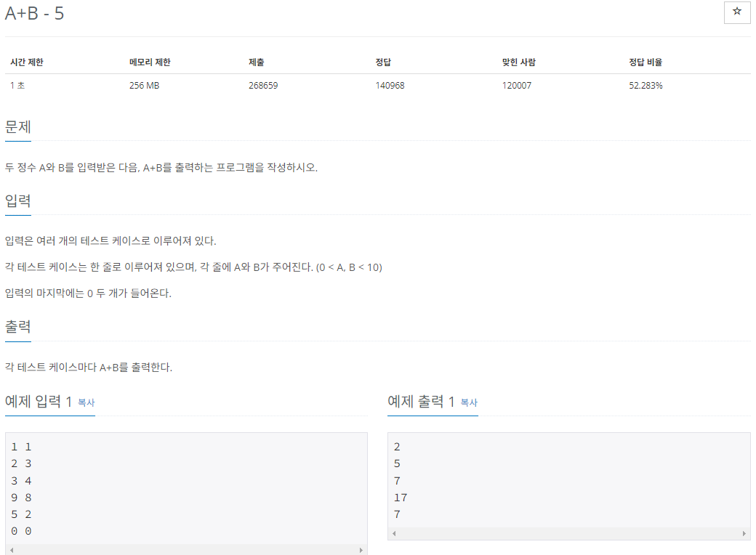Click the 정답 column header
This screenshot has height=555, width=756.
coord(383,62)
